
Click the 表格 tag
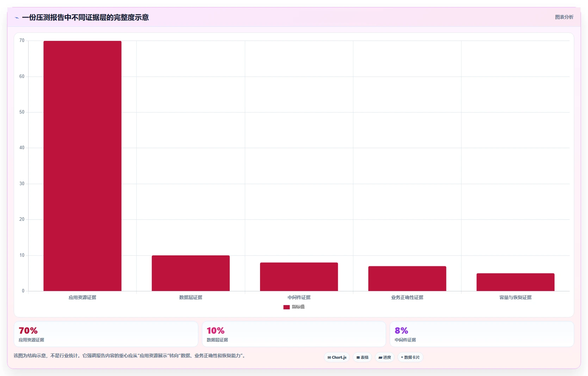pyautogui.click(x=362, y=357)
